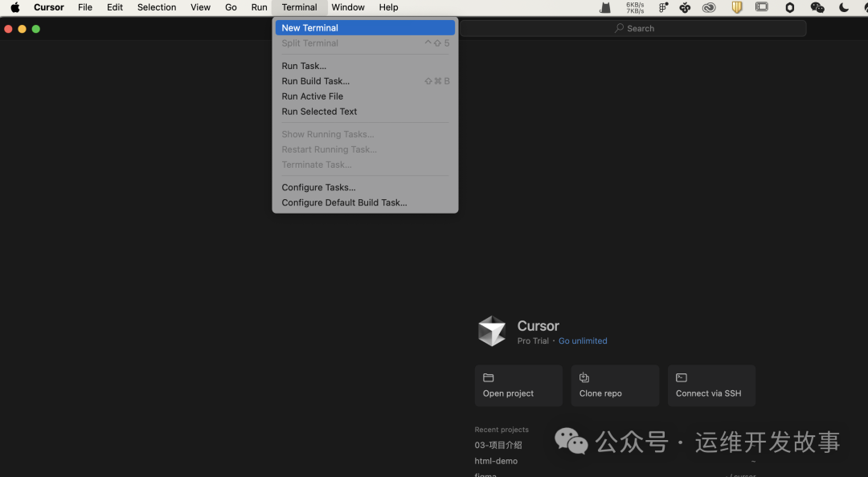This screenshot has height=477, width=868.
Task: Click the hexagon icon in the menu bar
Action: (790, 7)
